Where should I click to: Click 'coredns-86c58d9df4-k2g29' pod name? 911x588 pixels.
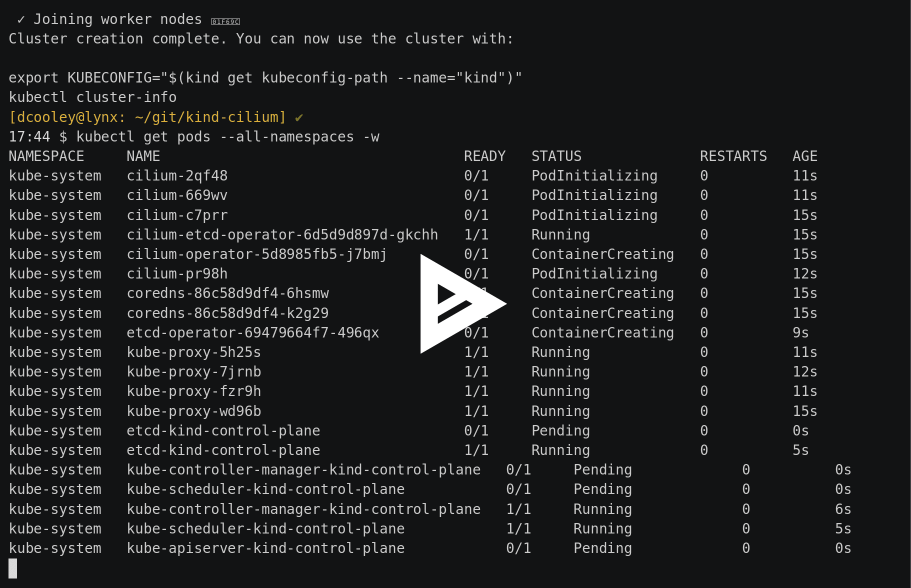(227, 313)
